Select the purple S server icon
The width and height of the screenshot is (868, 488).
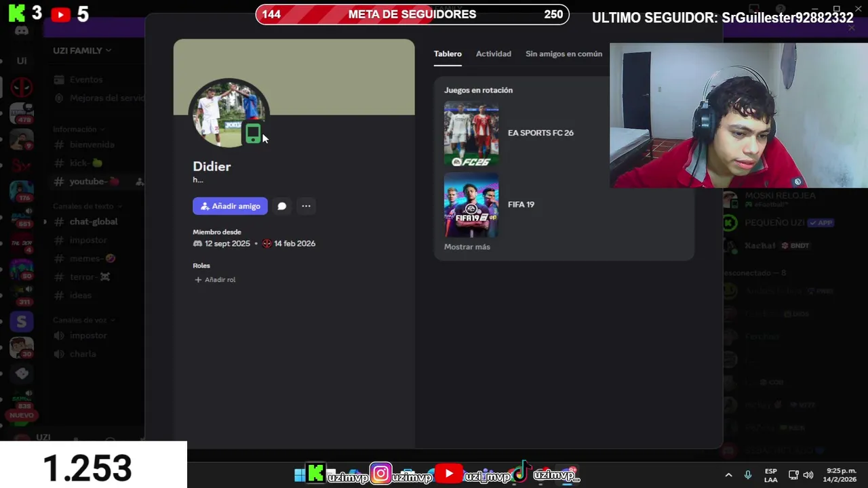point(21,322)
